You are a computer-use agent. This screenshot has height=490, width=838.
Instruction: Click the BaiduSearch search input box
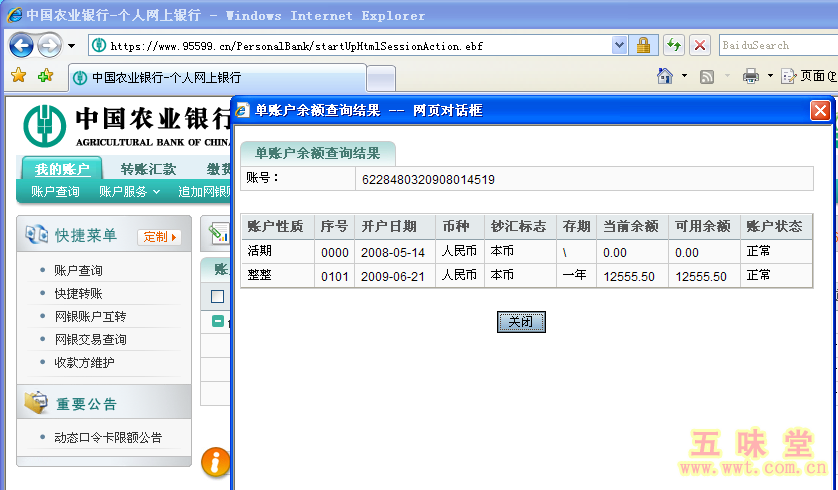(775, 45)
